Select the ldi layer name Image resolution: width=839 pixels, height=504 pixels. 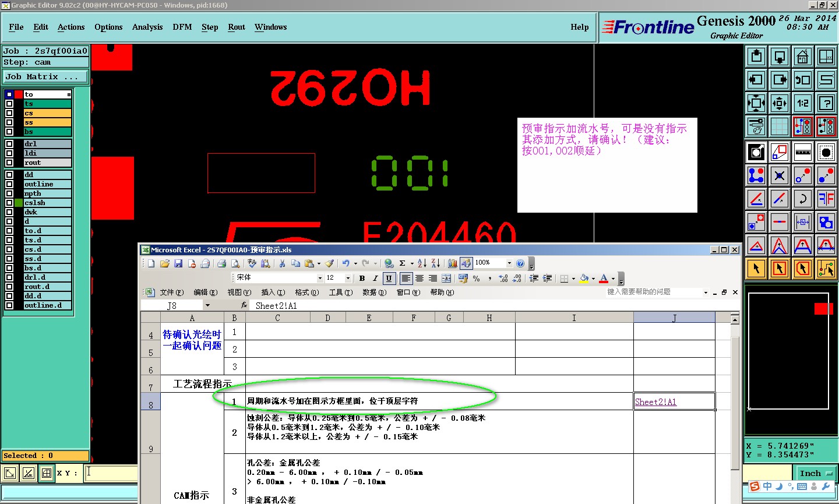[x=48, y=153]
